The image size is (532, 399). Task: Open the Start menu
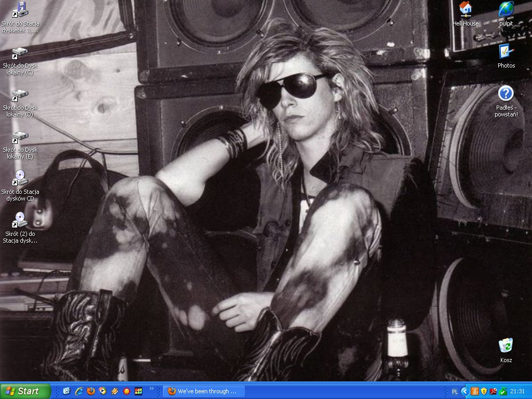pos(25,391)
